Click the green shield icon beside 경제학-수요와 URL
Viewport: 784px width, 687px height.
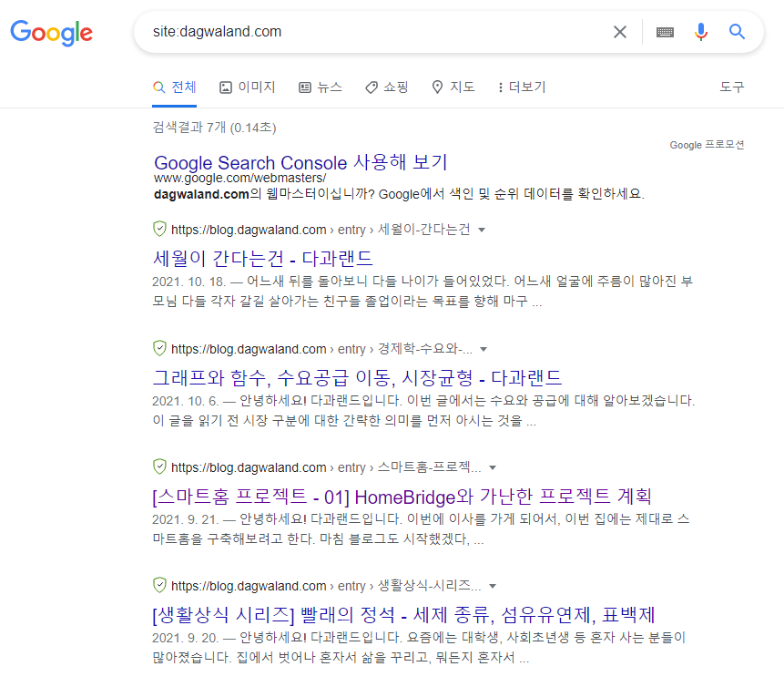[x=159, y=348]
